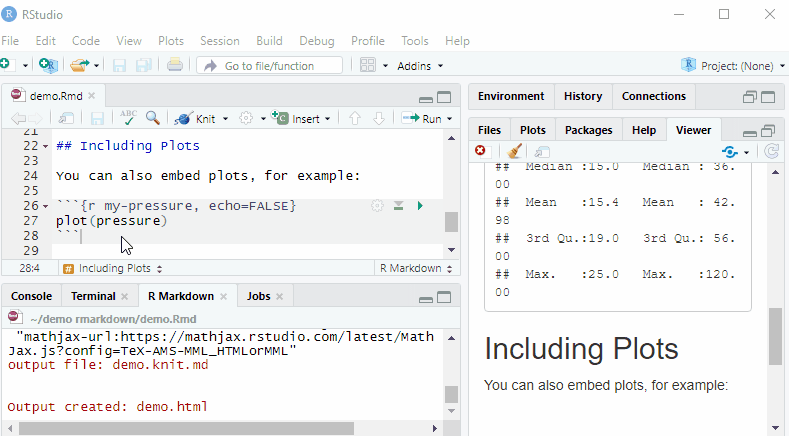Open the Addins dropdown
The image size is (789, 436).
click(x=420, y=66)
